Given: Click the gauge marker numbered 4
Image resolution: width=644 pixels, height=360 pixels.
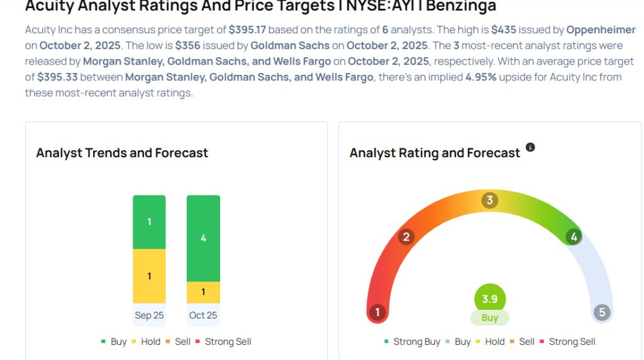Looking at the screenshot, I should click(573, 237).
